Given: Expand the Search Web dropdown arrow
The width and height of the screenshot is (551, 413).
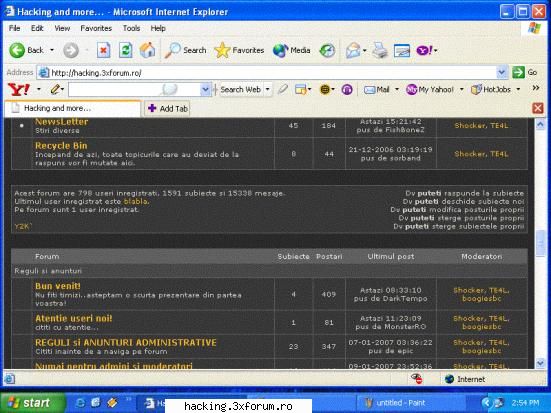Looking at the screenshot, I should tap(268, 90).
